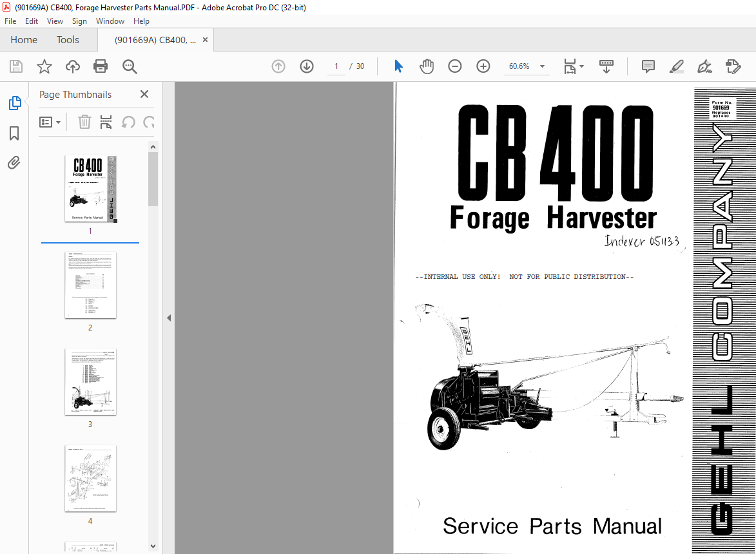The width and height of the screenshot is (756, 554).
Task: Select the (901669A) CB400 document tab
Action: [x=155, y=40]
